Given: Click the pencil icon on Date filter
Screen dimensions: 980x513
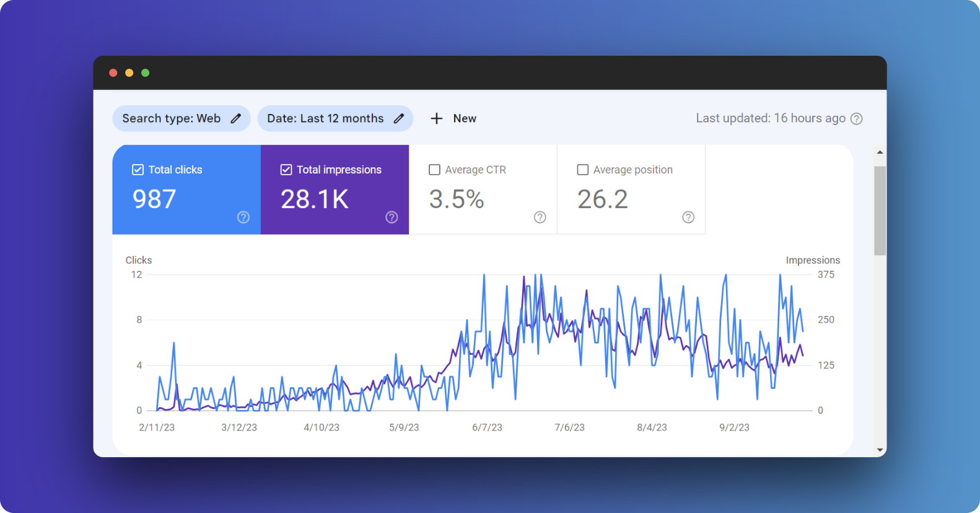Looking at the screenshot, I should 399,118.
